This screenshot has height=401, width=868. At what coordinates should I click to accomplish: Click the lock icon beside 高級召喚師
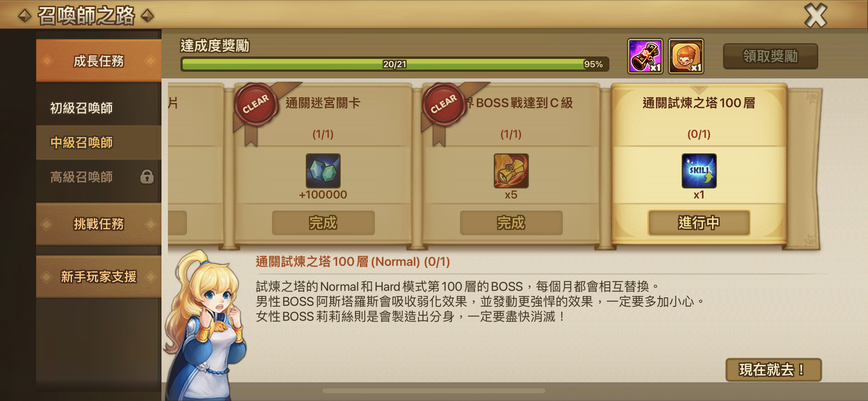point(147,177)
